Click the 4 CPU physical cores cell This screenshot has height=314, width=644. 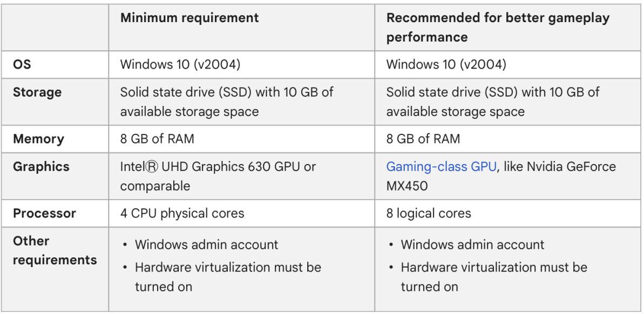click(182, 213)
